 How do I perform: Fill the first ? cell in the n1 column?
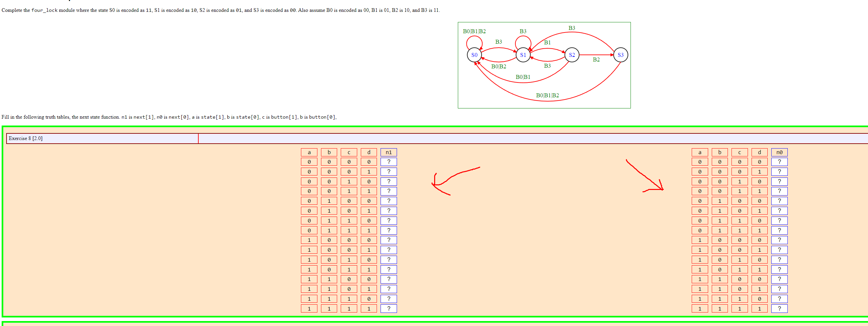[389, 162]
